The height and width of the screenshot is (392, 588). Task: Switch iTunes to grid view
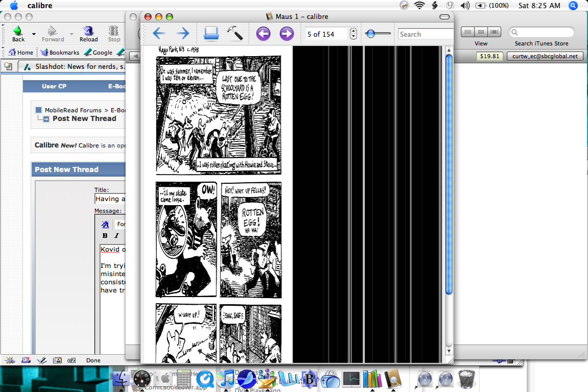pyautogui.click(x=481, y=32)
